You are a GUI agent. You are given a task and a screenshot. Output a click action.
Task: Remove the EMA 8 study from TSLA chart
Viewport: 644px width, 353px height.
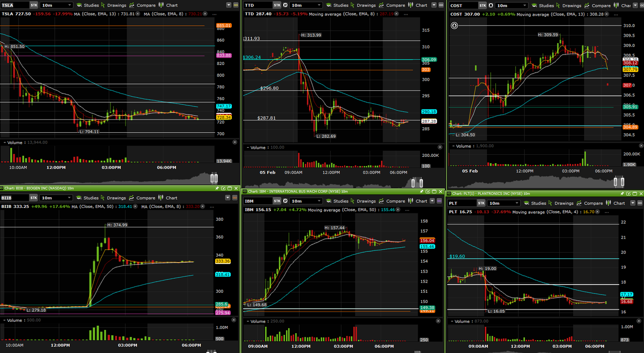(205, 14)
